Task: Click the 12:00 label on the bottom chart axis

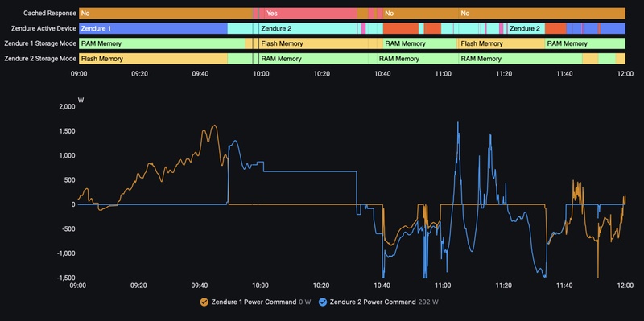Action: (x=625, y=286)
